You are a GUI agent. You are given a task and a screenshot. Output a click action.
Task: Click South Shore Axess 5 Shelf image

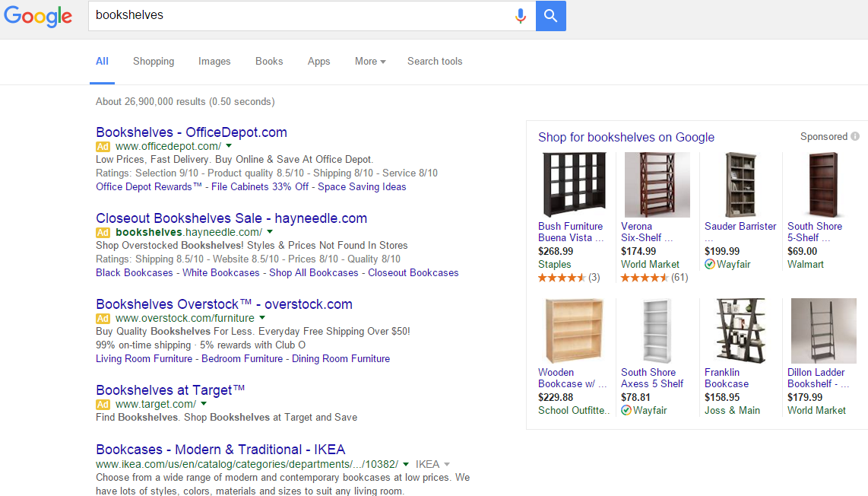[657, 331]
